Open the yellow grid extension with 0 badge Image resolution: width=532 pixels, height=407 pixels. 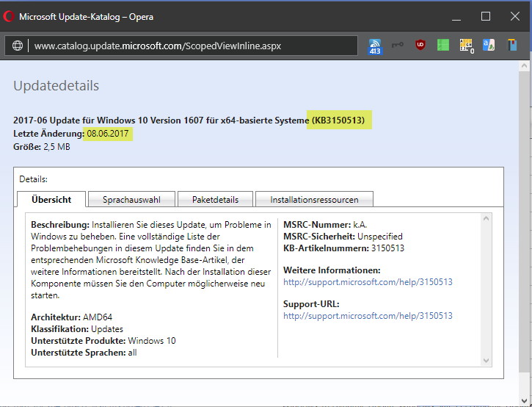[467, 46]
